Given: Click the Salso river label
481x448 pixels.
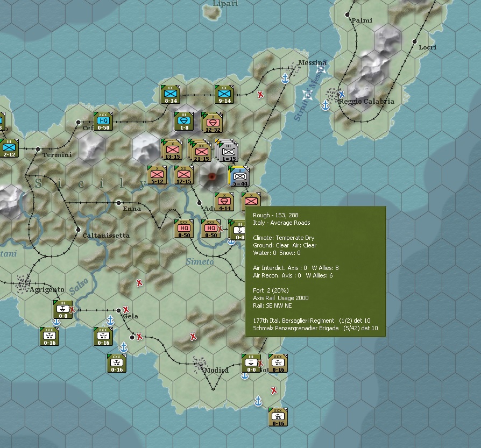Looking at the screenshot, I should pos(79,286).
